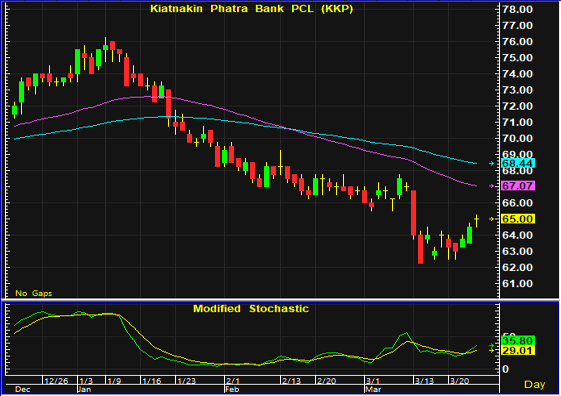Click the 2/1 date axis marker
561x396 pixels.
pyautogui.click(x=233, y=381)
